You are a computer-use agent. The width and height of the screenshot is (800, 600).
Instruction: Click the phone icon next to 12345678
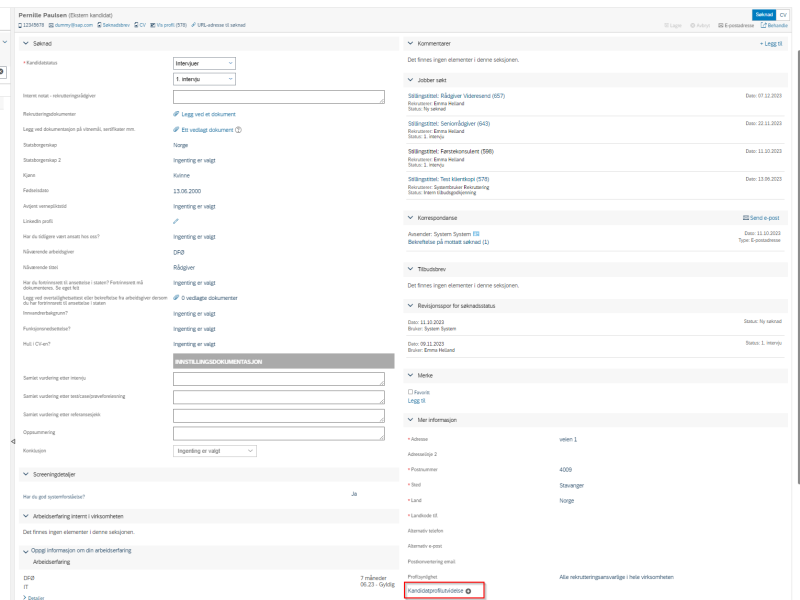20,25
